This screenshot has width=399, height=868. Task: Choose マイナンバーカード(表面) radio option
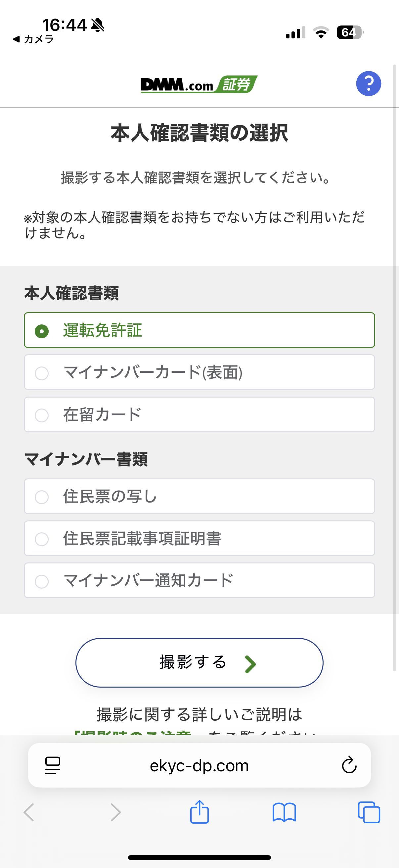click(x=42, y=373)
